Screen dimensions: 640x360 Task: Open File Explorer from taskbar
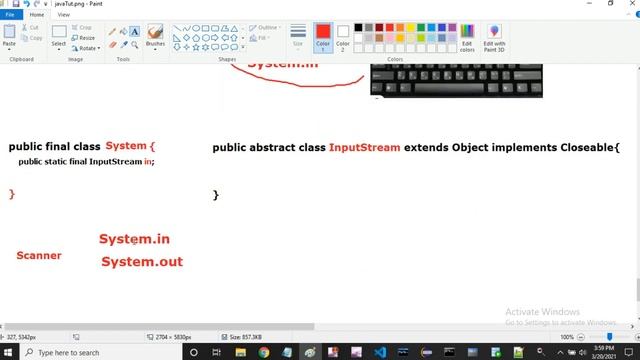click(240, 352)
